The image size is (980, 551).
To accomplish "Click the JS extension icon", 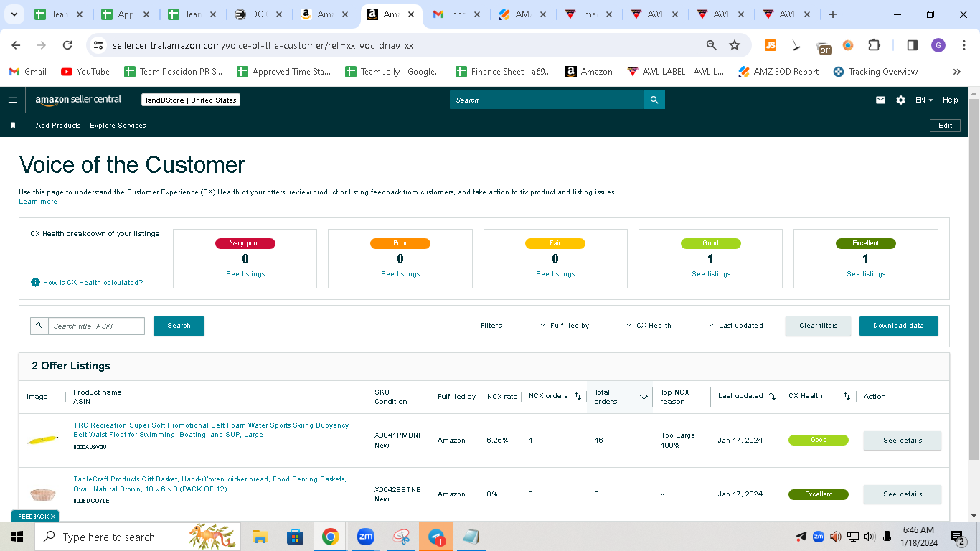I will click(771, 45).
